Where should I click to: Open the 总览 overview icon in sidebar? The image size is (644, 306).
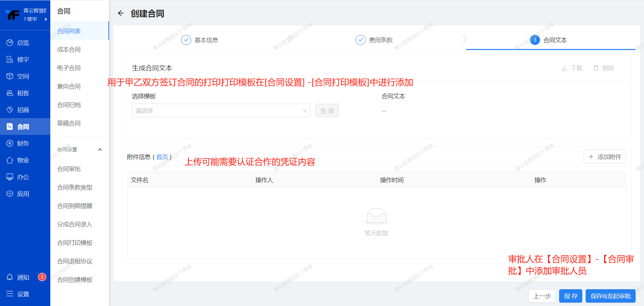coord(10,43)
